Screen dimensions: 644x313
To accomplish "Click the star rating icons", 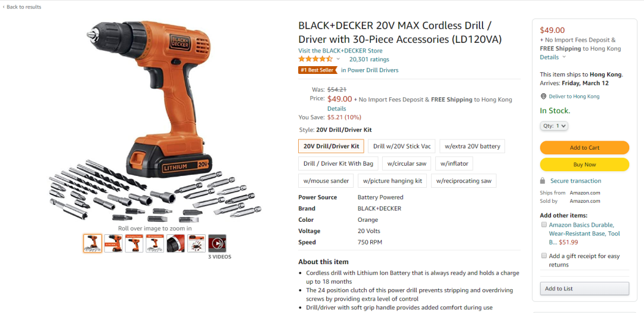I will click(x=315, y=59).
